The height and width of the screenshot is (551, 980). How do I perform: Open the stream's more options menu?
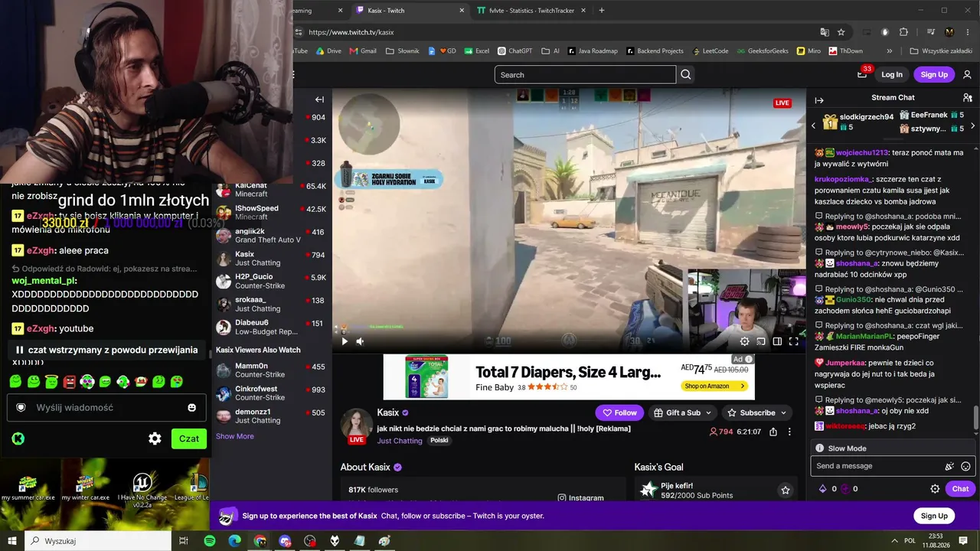(x=790, y=432)
